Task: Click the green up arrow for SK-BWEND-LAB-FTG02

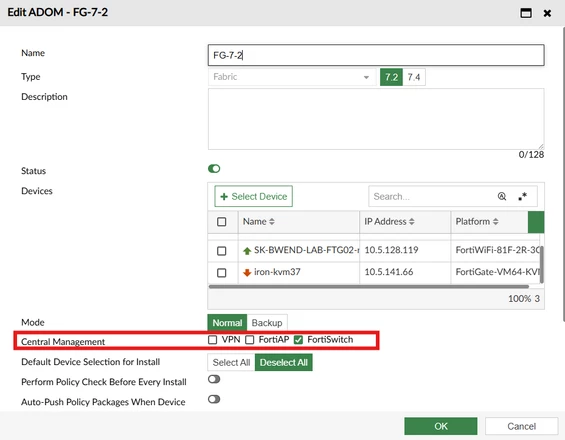Action: (247, 251)
